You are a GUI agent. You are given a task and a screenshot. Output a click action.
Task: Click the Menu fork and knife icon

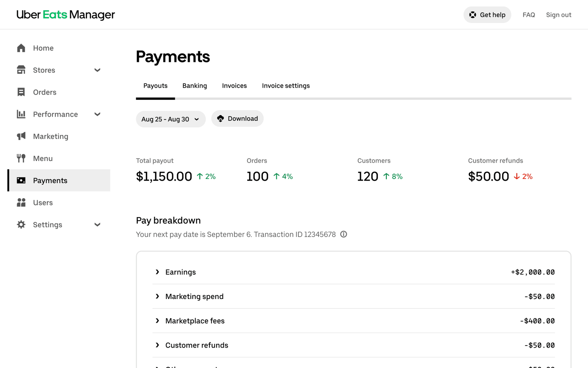click(21, 159)
